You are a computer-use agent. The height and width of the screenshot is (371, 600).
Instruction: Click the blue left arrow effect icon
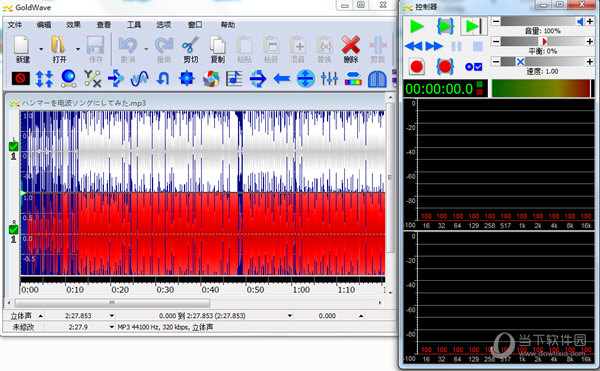pyautogui.click(x=282, y=79)
